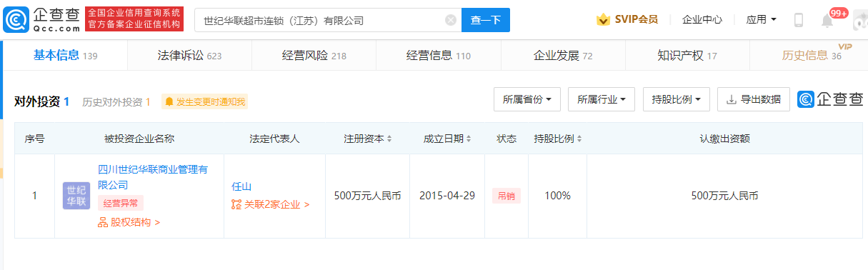Switch to 法律诉讼 tab
This screenshot has width=868, height=270.
[189, 56]
